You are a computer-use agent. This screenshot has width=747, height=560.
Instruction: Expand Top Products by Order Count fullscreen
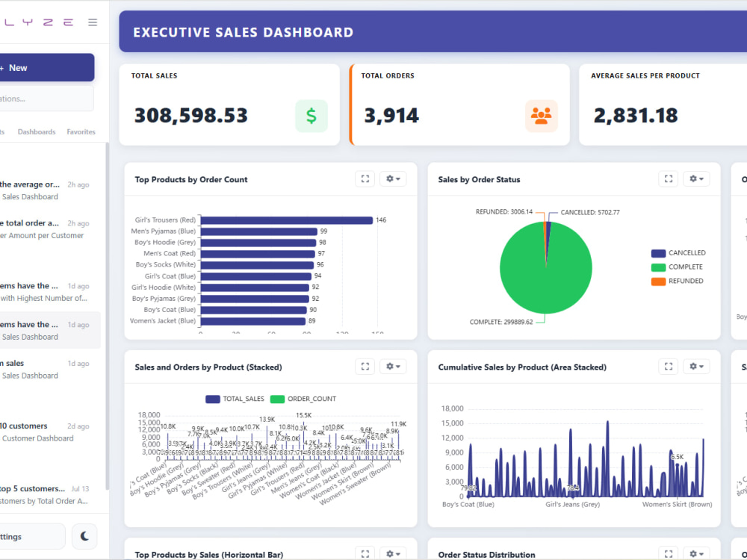[365, 178]
